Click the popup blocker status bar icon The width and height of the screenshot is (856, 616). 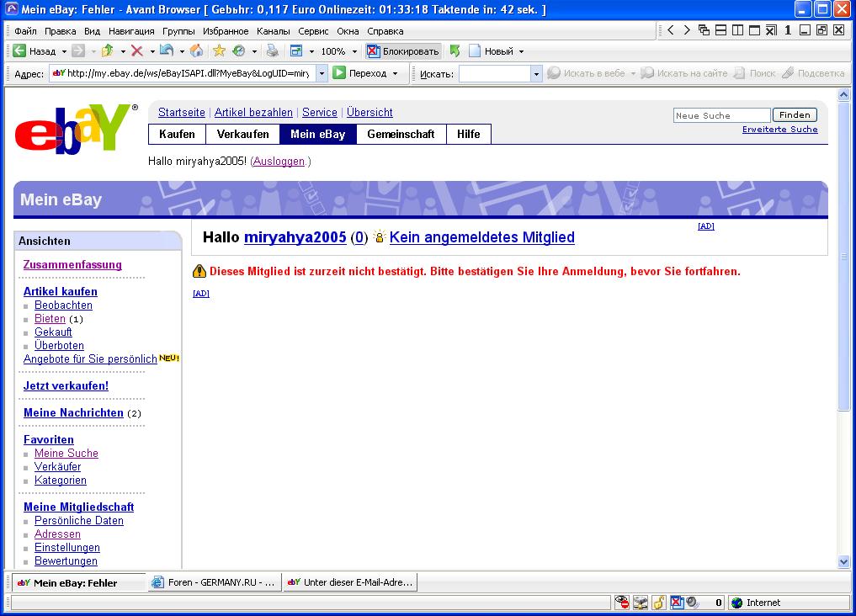(677, 603)
